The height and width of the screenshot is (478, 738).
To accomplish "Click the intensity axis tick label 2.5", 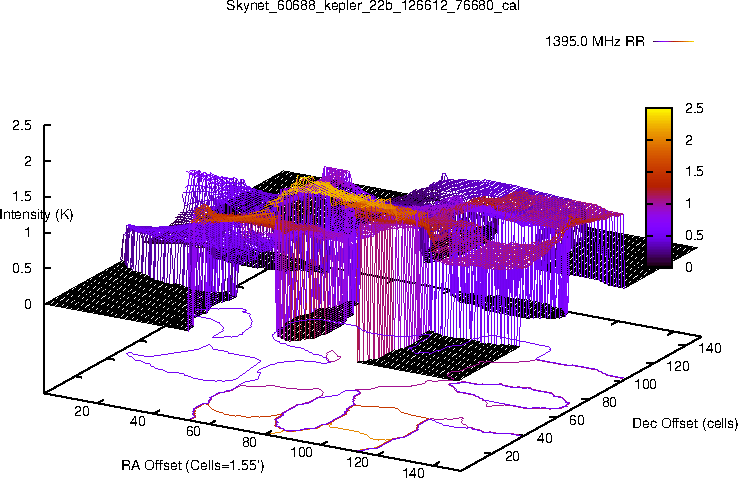I will (x=23, y=126).
